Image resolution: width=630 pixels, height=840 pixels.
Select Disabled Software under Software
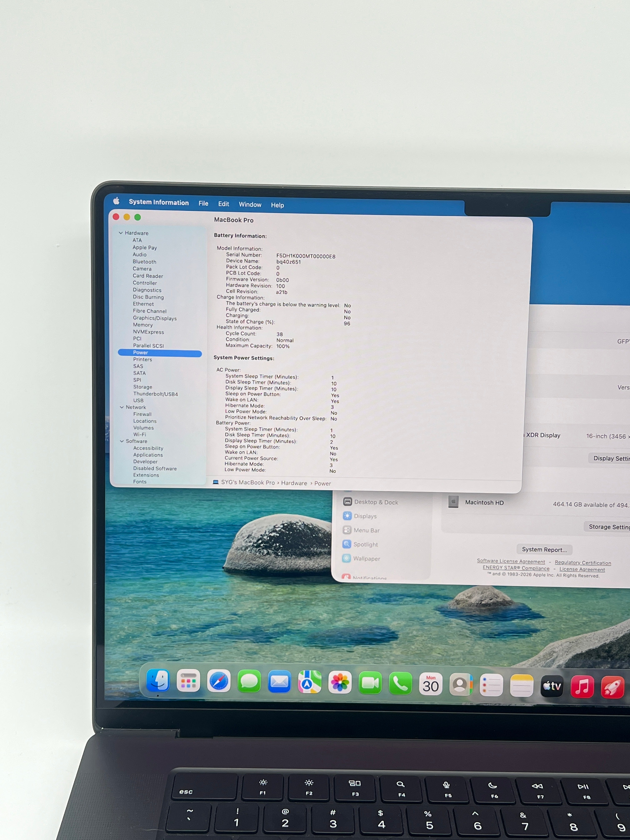(x=155, y=469)
